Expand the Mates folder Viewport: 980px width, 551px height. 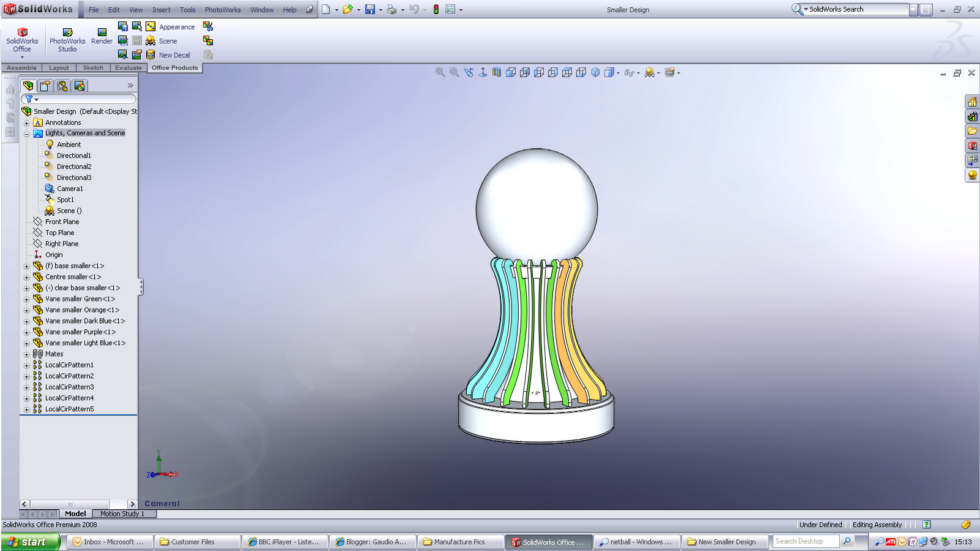pos(26,355)
